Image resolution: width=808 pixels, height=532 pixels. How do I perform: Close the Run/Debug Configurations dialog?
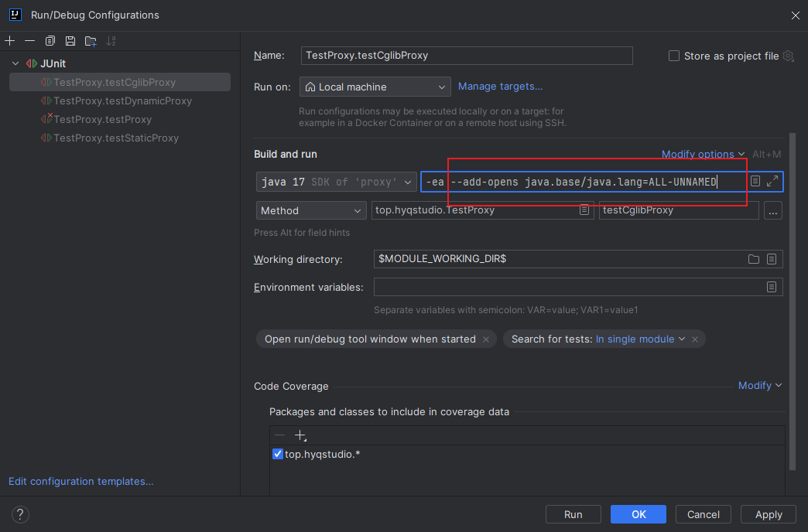click(795, 15)
